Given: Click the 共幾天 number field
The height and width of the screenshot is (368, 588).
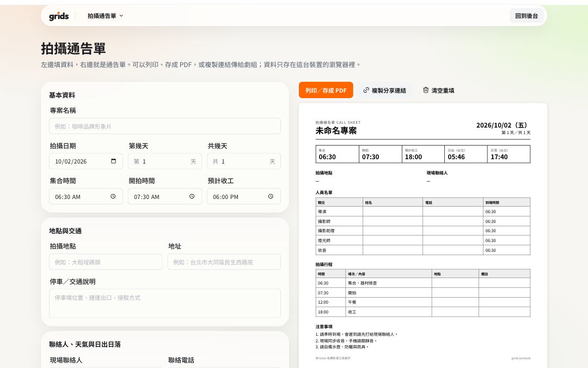Looking at the screenshot, I should (x=244, y=161).
